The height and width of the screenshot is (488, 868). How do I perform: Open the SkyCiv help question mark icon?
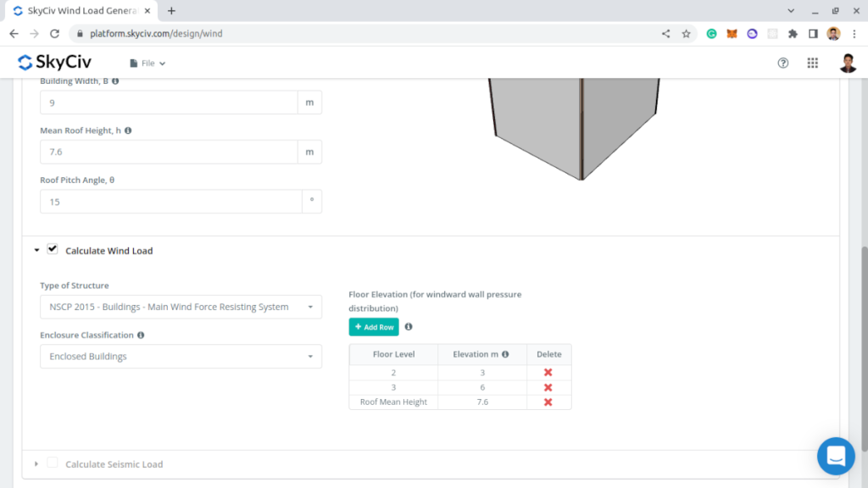tap(783, 63)
